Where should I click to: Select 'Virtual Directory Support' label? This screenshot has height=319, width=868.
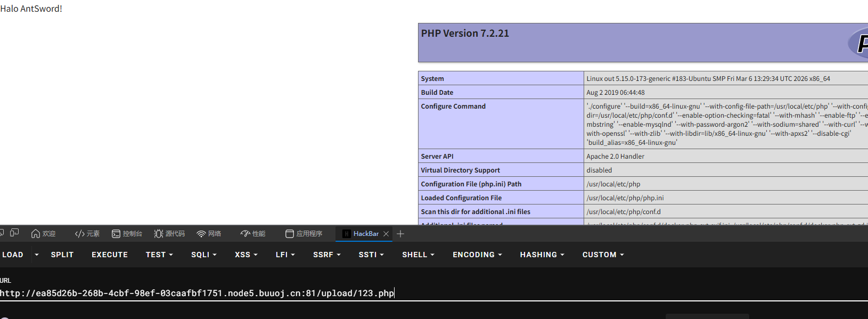pyautogui.click(x=460, y=170)
